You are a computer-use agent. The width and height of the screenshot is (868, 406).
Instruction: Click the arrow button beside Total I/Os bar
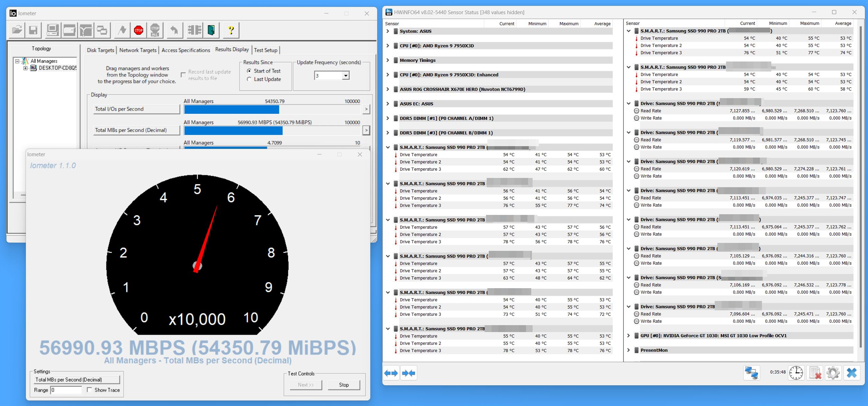tap(366, 109)
